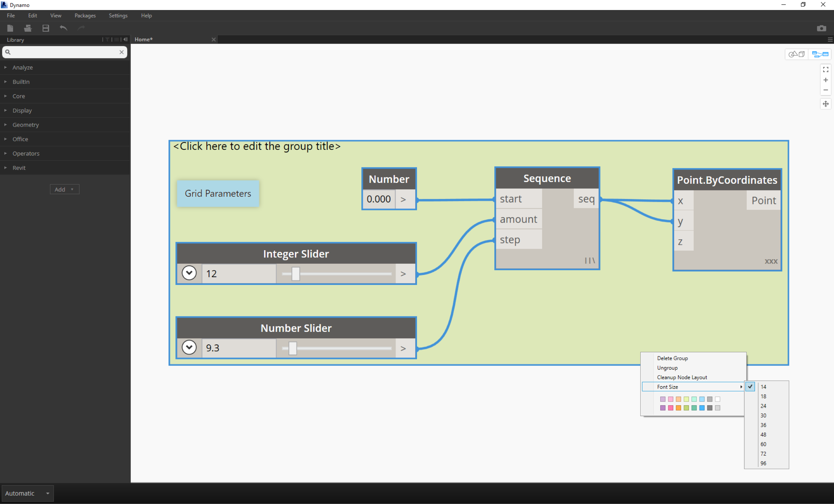Click the redo arrow icon
The height and width of the screenshot is (504, 834).
(x=81, y=28)
